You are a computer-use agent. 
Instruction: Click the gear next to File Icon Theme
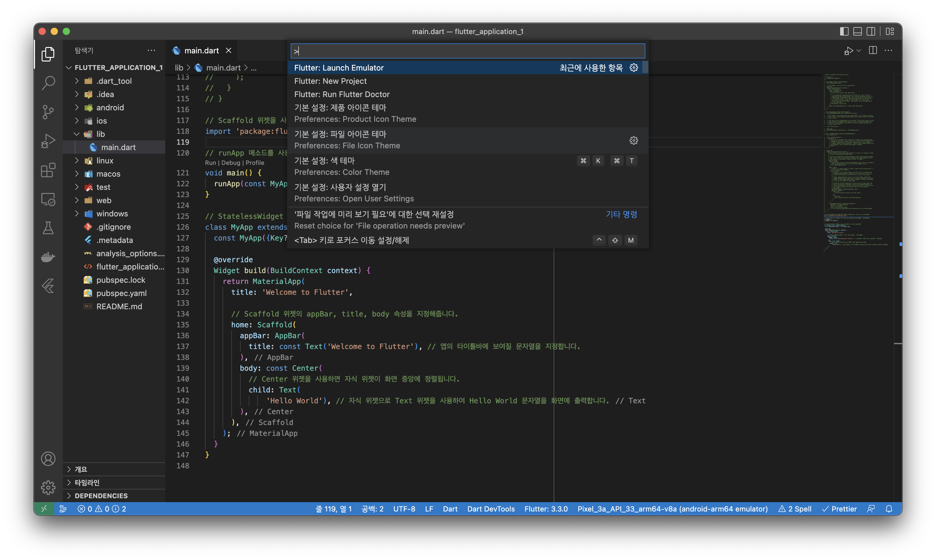tap(634, 140)
